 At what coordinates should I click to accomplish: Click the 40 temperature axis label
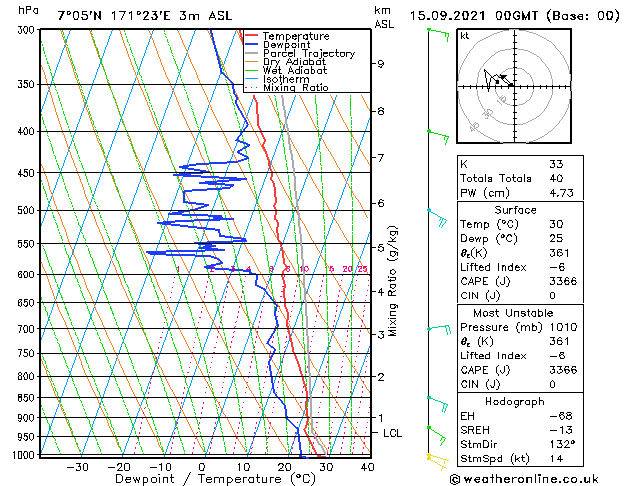pos(367,467)
